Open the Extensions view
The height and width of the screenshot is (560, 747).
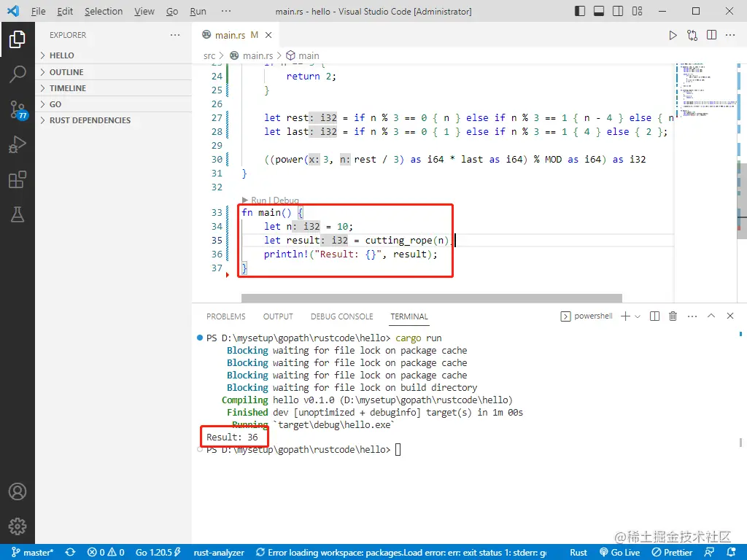click(18, 180)
